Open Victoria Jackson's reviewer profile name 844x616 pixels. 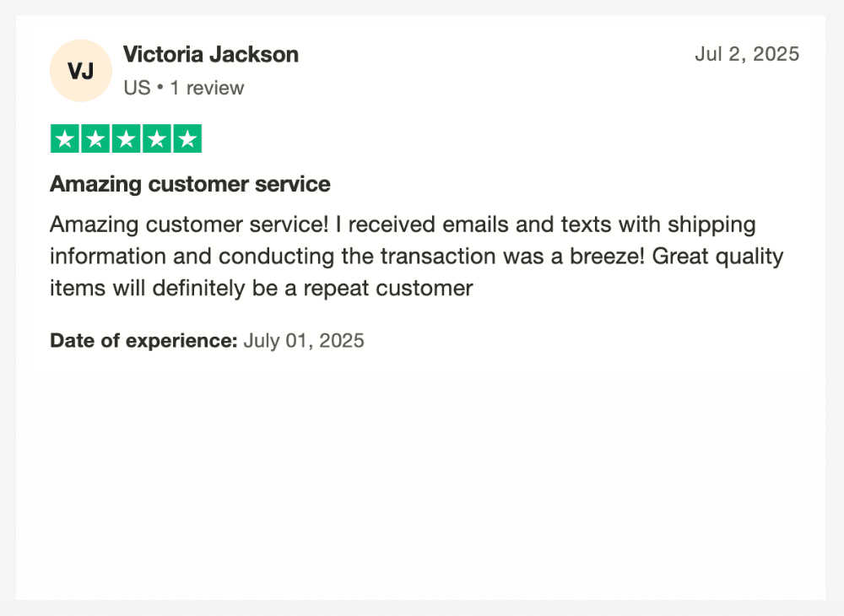211,54
